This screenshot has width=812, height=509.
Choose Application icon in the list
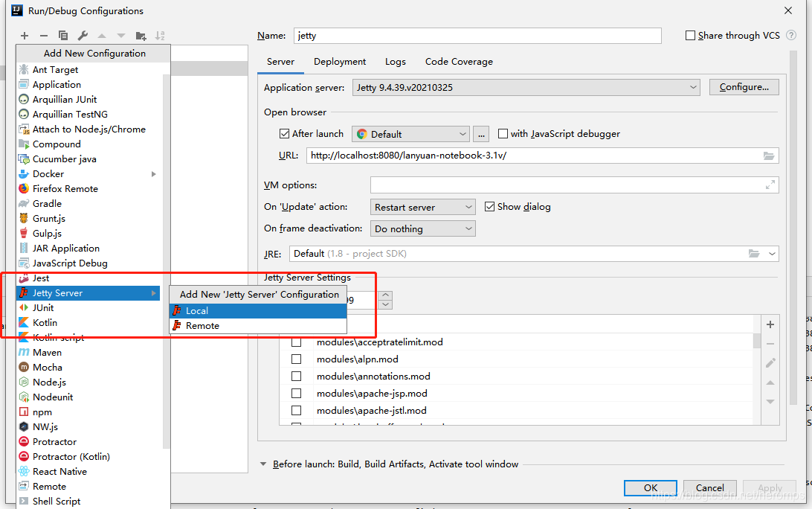click(x=24, y=85)
